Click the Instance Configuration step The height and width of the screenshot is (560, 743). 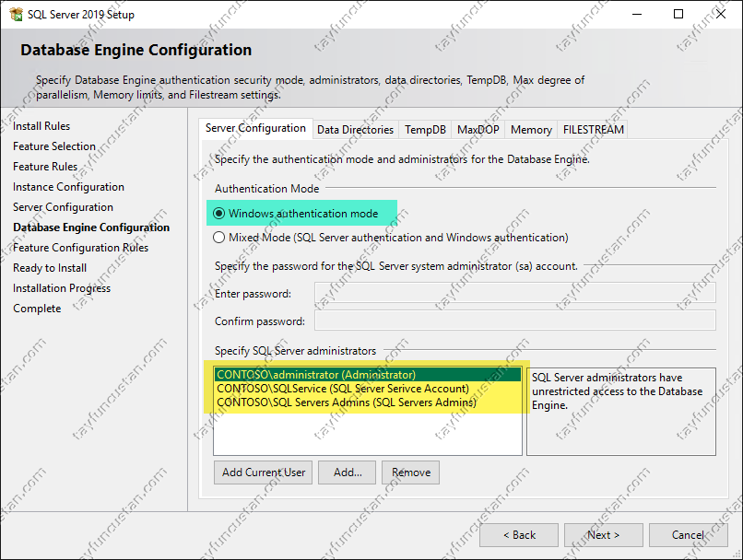[x=68, y=187]
